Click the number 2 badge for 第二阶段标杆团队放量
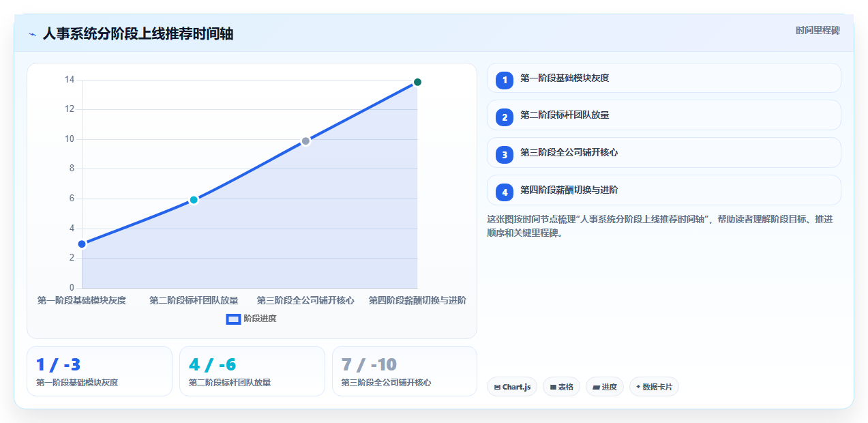Screen dimensions: 868x423 pos(505,117)
